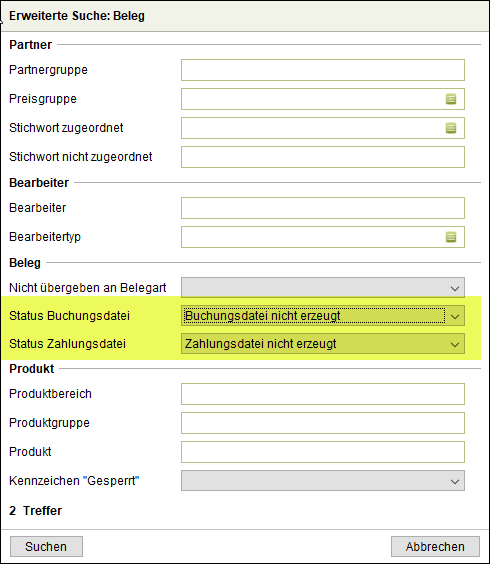The image size is (490, 564).
Task: Expand the Status Zahlungsdatei dropdown arrow
Action: (455, 344)
